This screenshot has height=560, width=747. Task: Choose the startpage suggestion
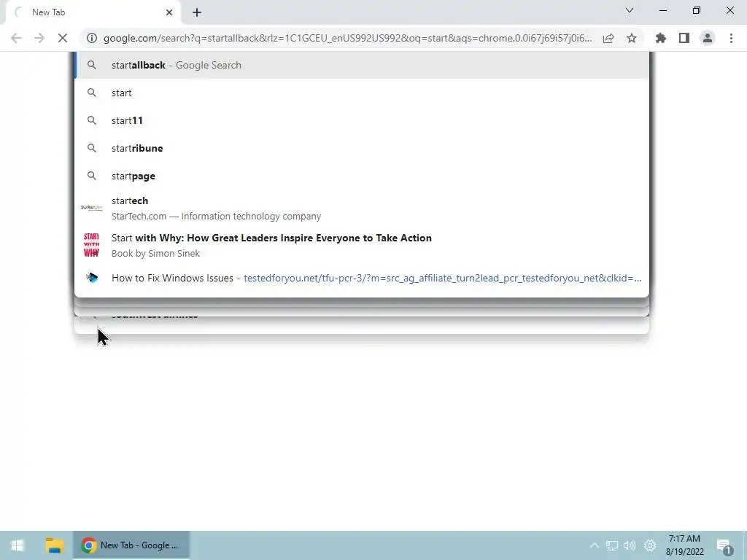[x=362, y=176]
